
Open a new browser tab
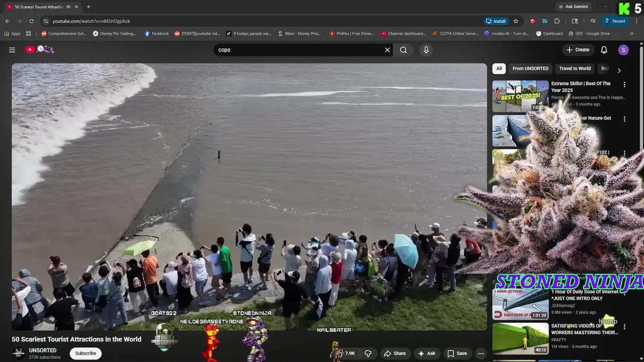coord(88,7)
